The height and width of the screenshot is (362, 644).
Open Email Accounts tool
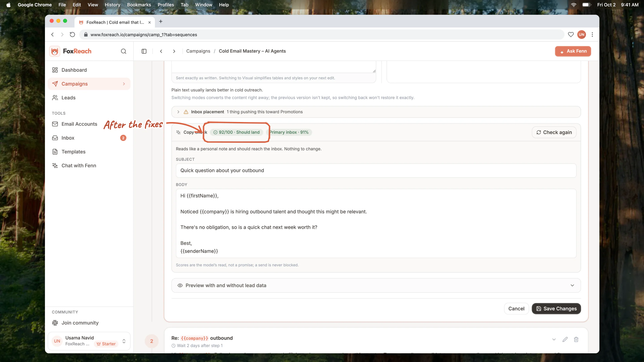point(89,124)
